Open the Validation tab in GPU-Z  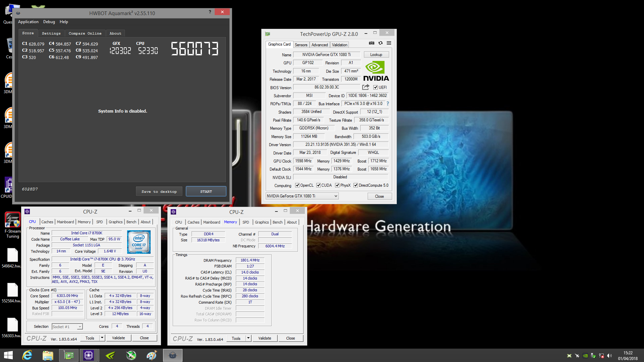pos(339,45)
